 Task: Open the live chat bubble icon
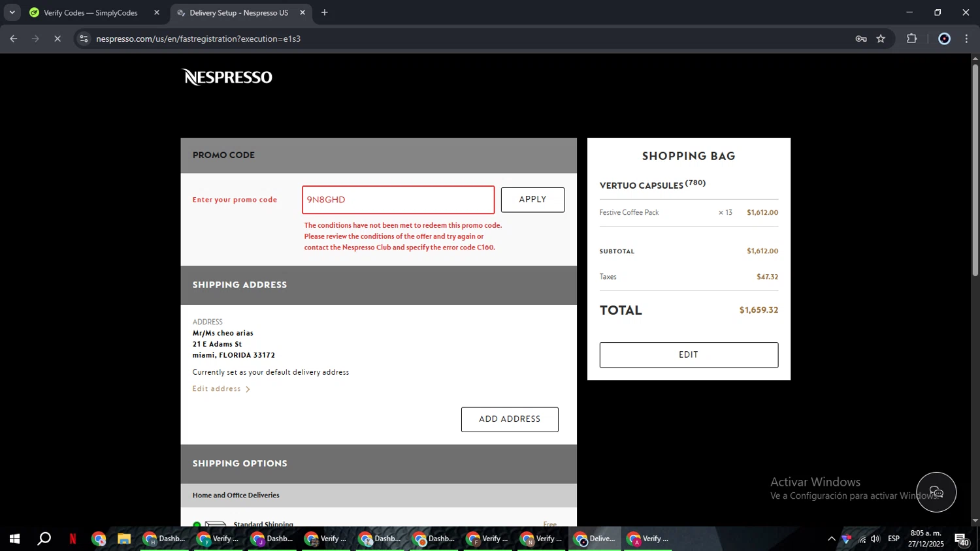tap(936, 492)
